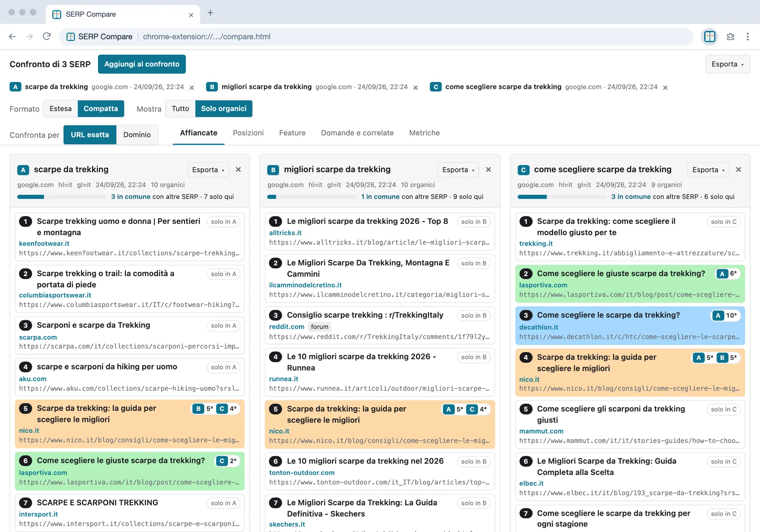Switch to the Feature tab
The height and width of the screenshot is (532, 760).
click(292, 133)
